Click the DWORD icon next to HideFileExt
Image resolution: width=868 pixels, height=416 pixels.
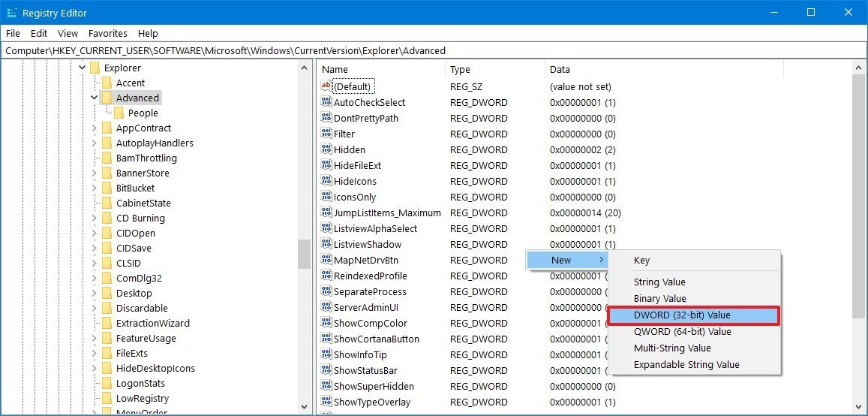pyautogui.click(x=326, y=165)
